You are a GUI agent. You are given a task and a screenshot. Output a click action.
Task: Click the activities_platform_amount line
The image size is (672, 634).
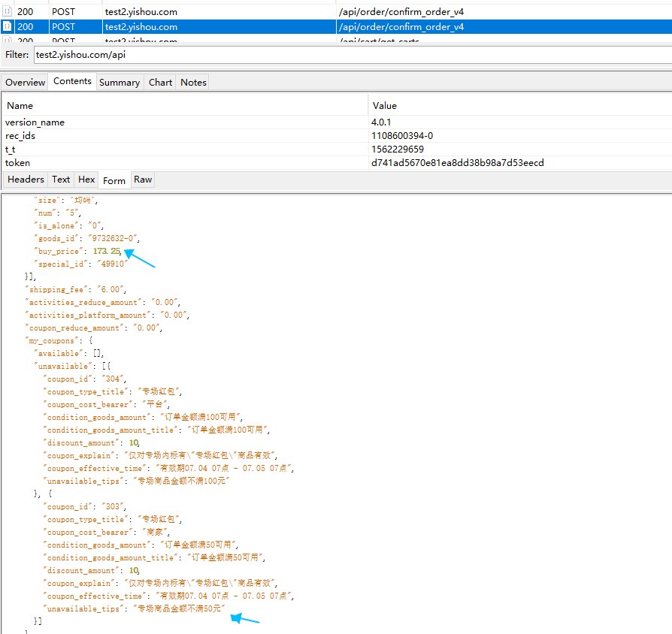pyautogui.click(x=107, y=315)
